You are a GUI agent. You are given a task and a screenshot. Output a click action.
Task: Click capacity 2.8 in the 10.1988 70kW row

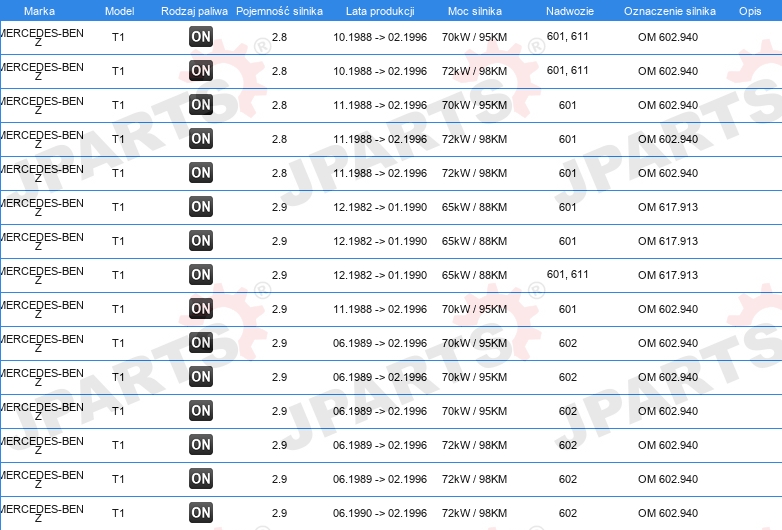[x=279, y=37]
